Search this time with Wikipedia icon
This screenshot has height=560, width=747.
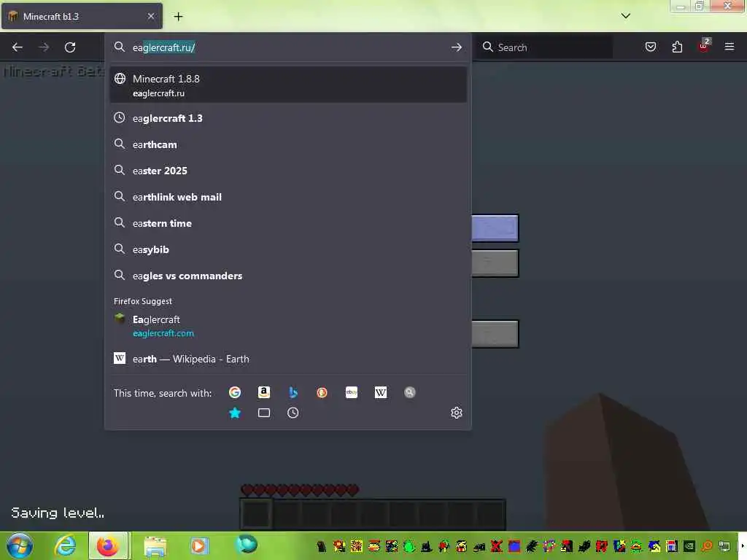click(381, 392)
